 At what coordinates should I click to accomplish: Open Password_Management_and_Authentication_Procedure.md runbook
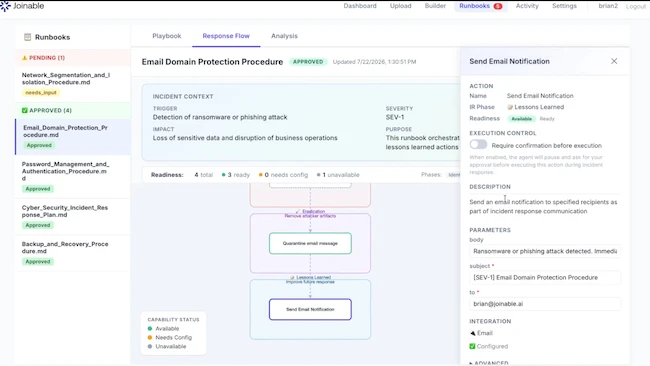[73, 176]
